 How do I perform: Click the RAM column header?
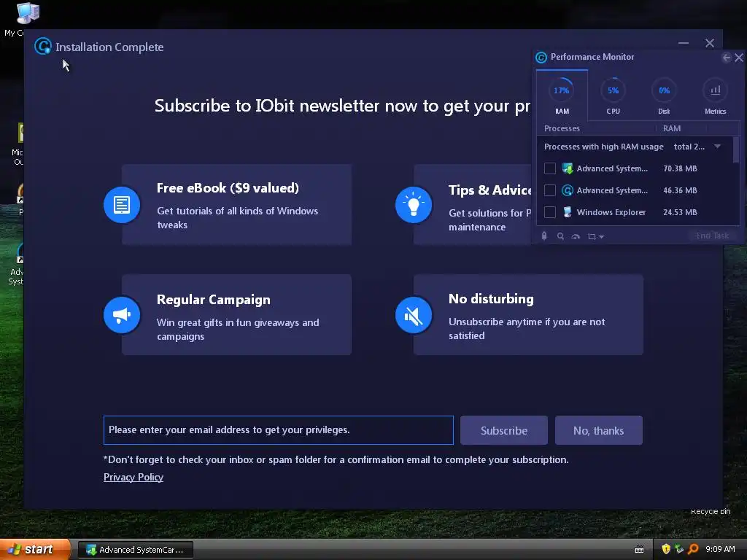coord(672,128)
